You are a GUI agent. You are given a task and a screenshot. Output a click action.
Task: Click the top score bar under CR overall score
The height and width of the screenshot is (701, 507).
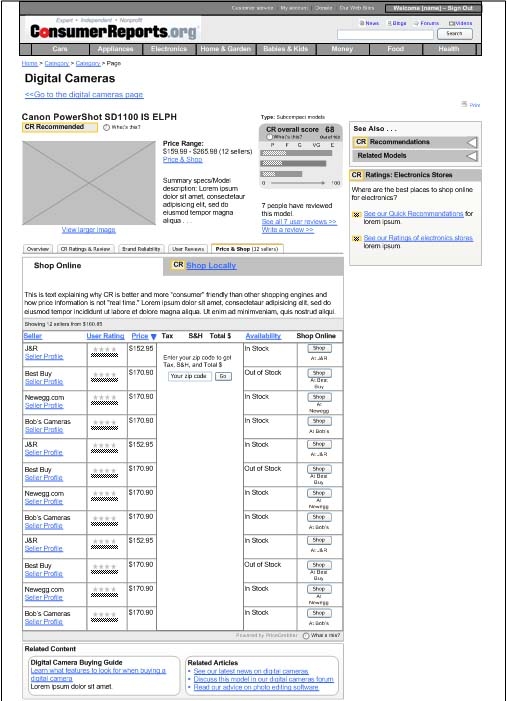[x=296, y=153]
